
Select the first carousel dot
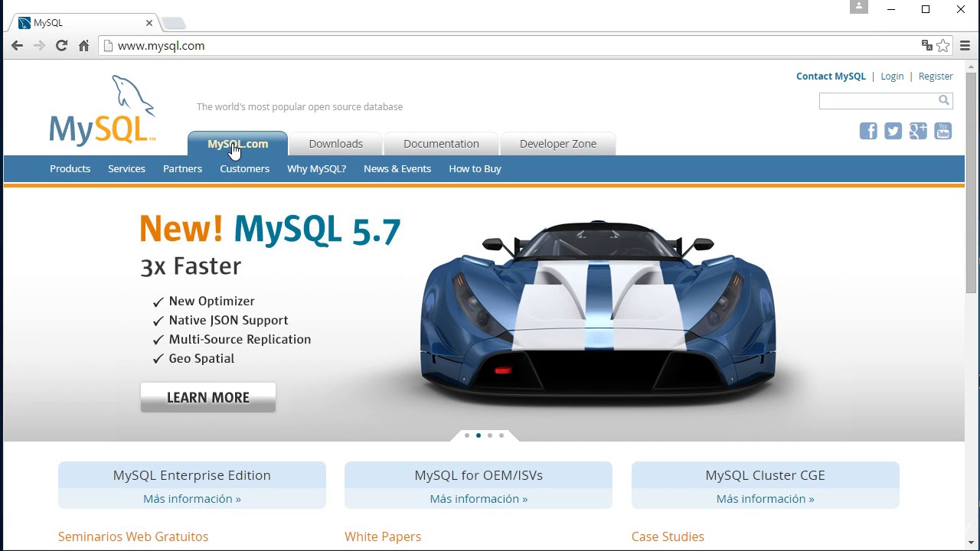(467, 435)
